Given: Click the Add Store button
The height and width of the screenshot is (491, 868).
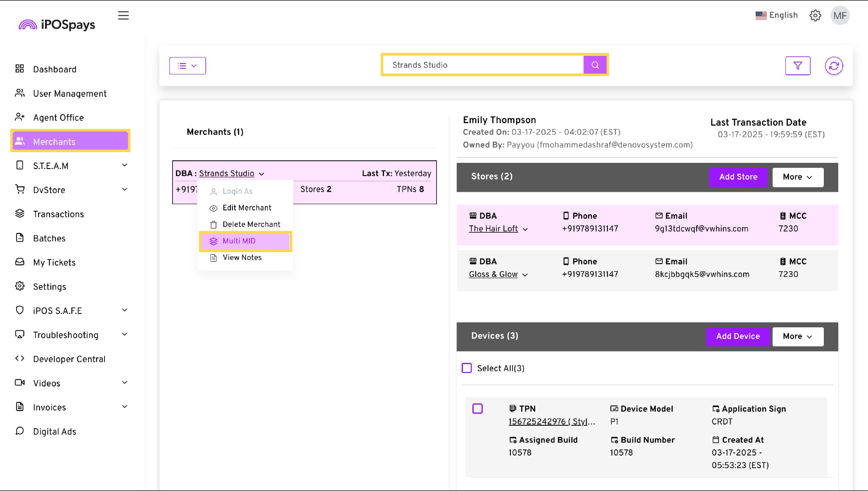Looking at the screenshot, I should 738,177.
